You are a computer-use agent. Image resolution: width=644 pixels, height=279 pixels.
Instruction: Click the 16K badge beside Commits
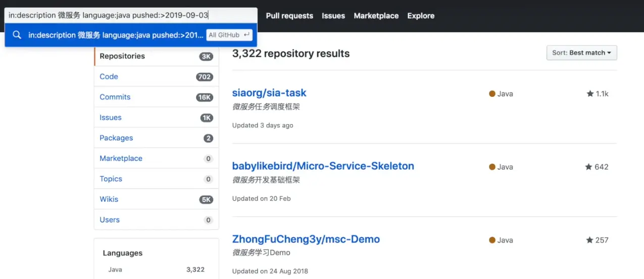tap(205, 97)
